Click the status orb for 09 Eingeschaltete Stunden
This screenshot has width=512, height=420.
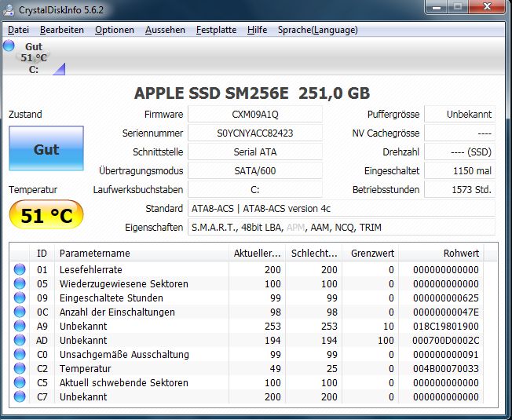pos(20,298)
